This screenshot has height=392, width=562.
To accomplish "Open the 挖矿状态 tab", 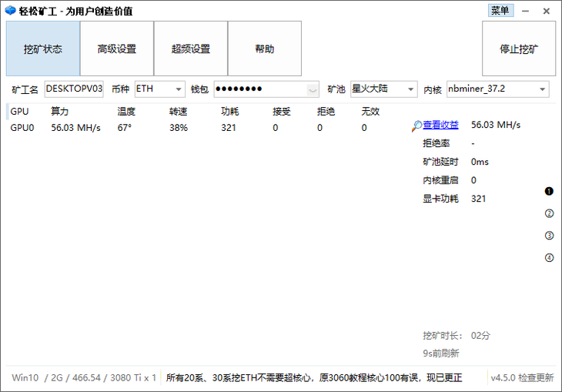I will 43,49.
